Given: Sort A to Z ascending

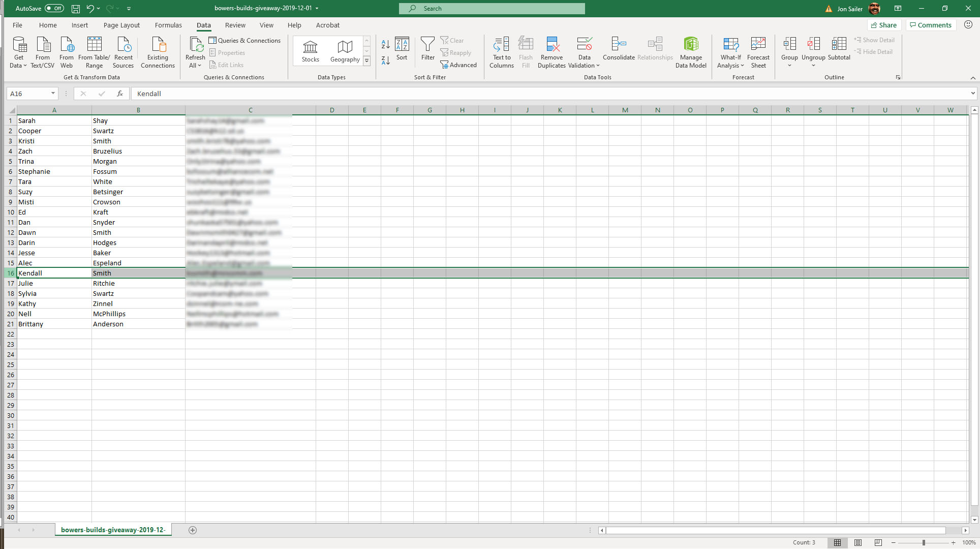Looking at the screenshot, I should (385, 45).
